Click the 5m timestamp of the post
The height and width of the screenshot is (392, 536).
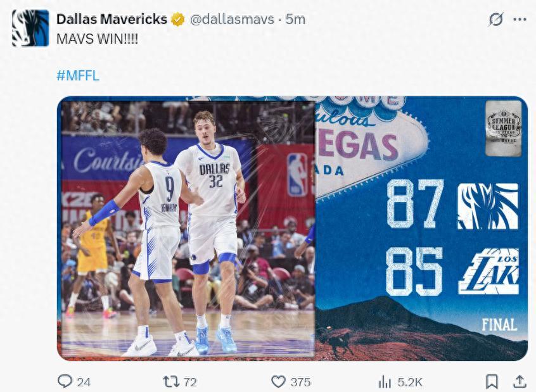[x=296, y=20]
